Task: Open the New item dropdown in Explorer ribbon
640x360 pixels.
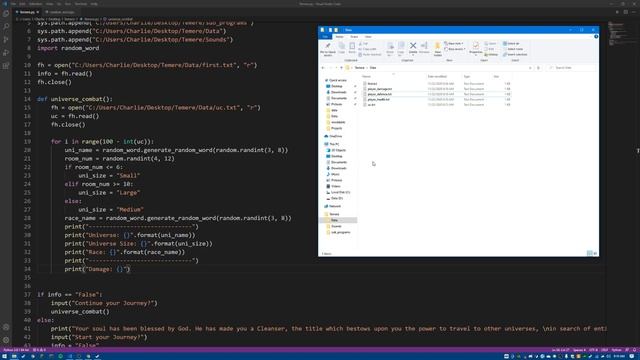Action: [x=453, y=43]
